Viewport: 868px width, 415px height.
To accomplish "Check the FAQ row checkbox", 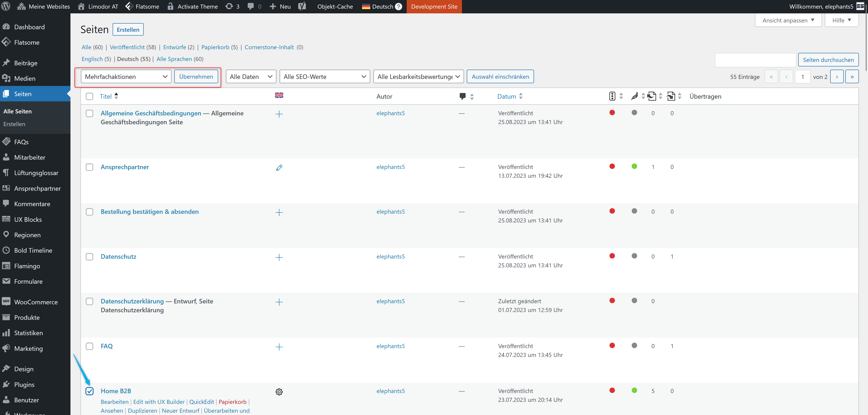I will pos(89,346).
